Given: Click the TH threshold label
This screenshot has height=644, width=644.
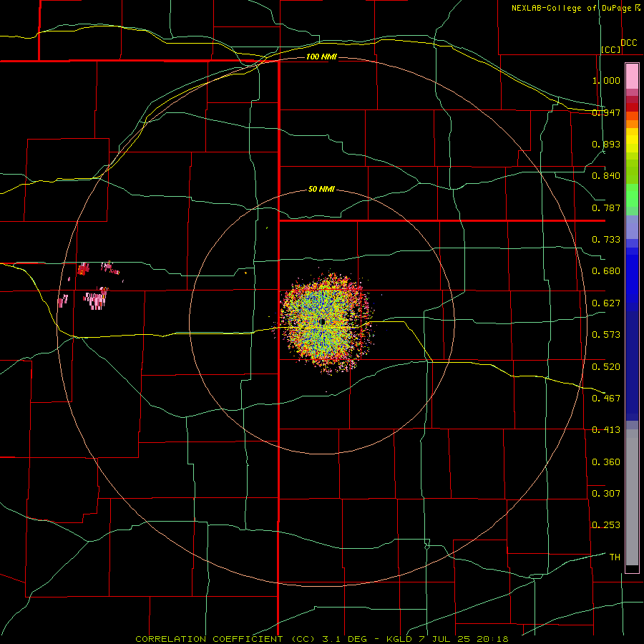Looking at the screenshot, I should pyautogui.click(x=615, y=557).
